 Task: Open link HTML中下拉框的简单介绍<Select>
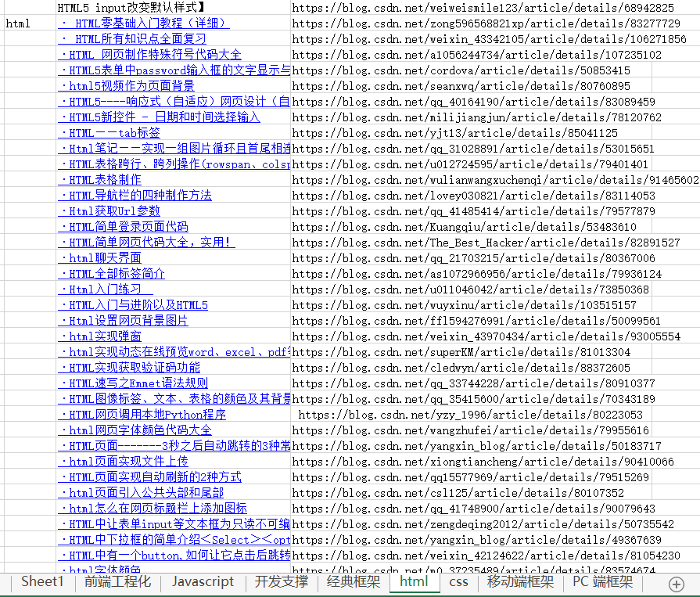pos(174,539)
